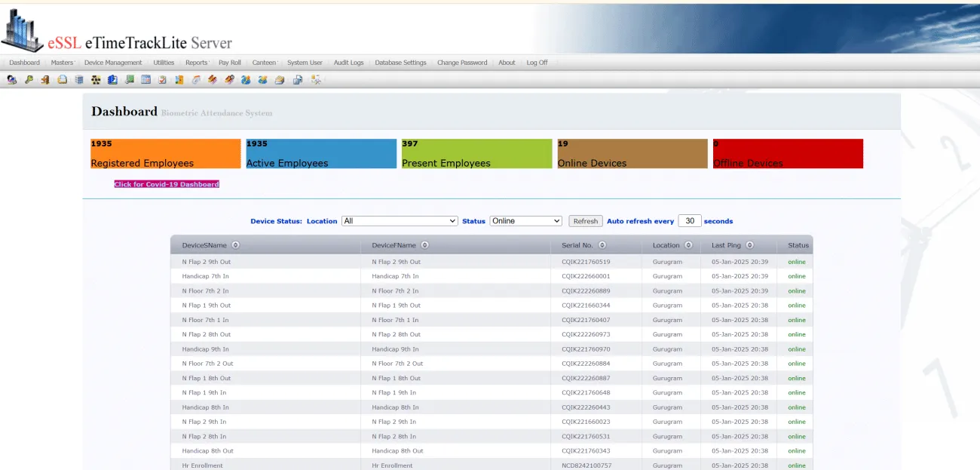The height and width of the screenshot is (470, 980).
Task: Click the red Offline Devices tile
Action: pos(788,153)
